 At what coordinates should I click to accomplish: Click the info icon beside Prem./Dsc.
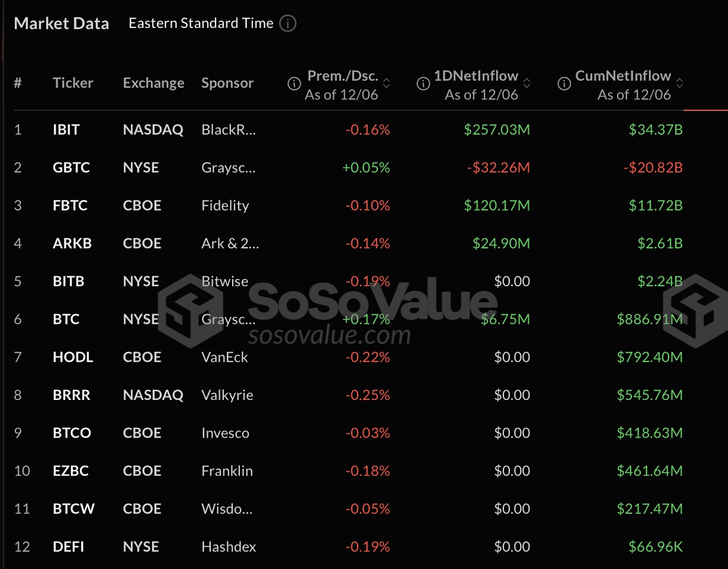[293, 84]
